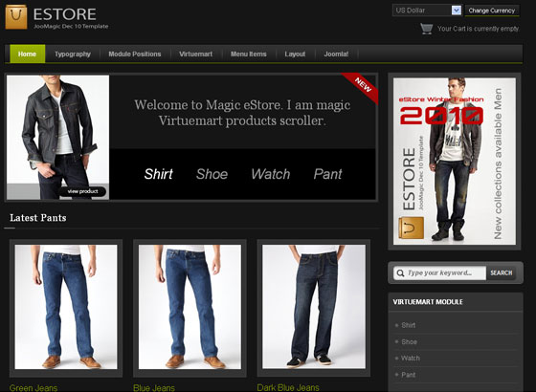Select the Shirt scroller tab
The image size is (536, 392).
(158, 174)
